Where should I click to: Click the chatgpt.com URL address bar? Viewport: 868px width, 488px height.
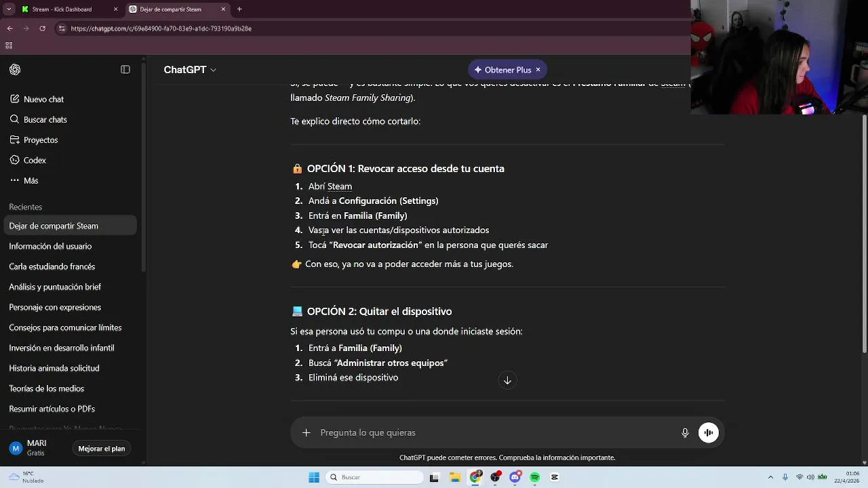pos(161,28)
